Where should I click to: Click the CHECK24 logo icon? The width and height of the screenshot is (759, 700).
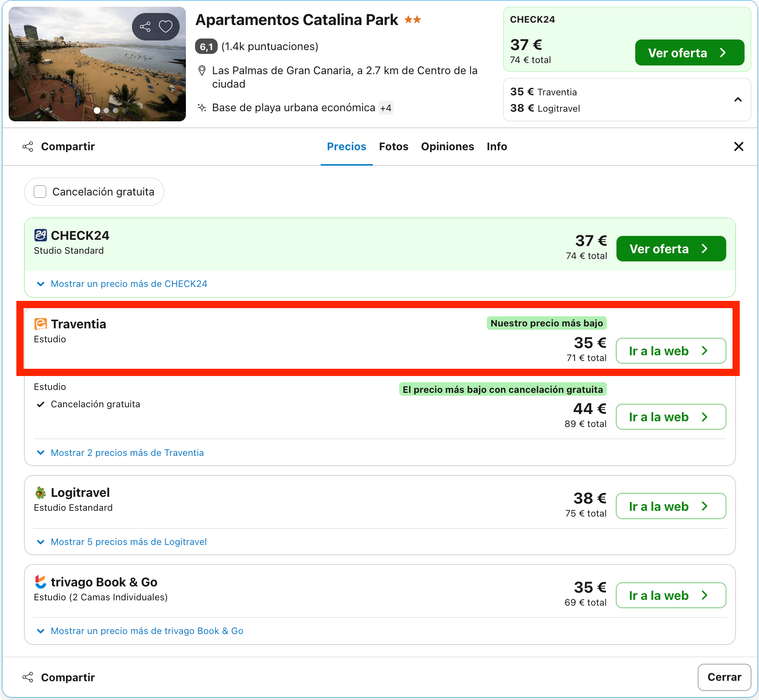click(x=40, y=235)
